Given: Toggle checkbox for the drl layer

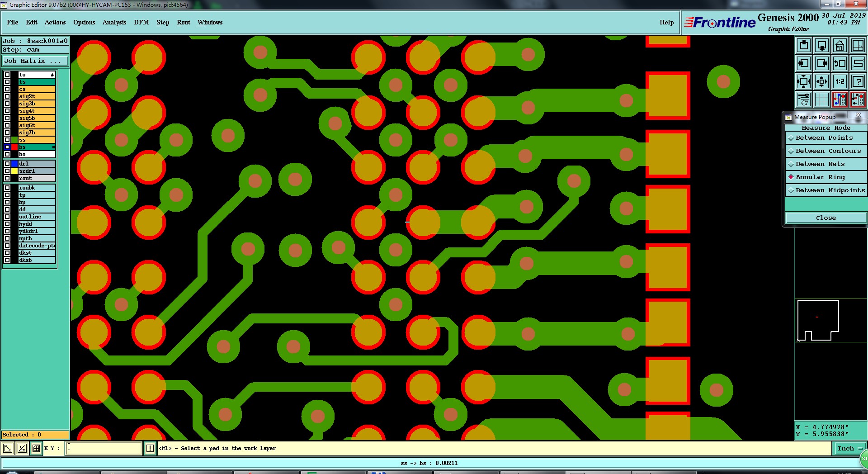Looking at the screenshot, I should (x=7, y=164).
